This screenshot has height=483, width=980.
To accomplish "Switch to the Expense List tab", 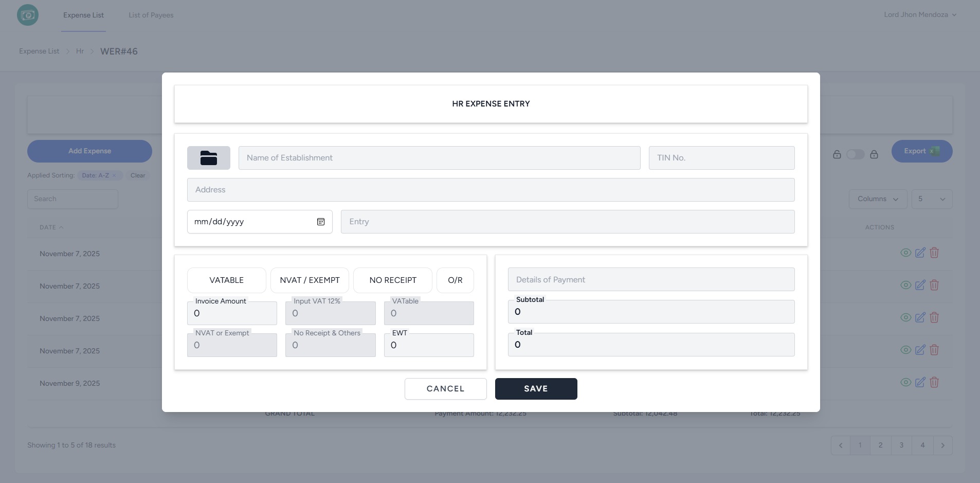I will click(83, 15).
